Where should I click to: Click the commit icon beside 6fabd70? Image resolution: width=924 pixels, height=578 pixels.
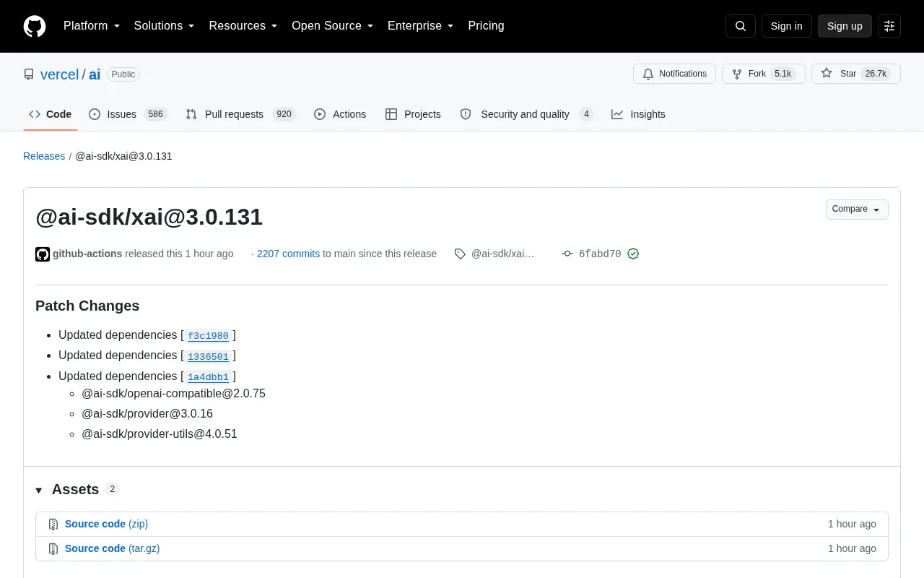tap(567, 254)
